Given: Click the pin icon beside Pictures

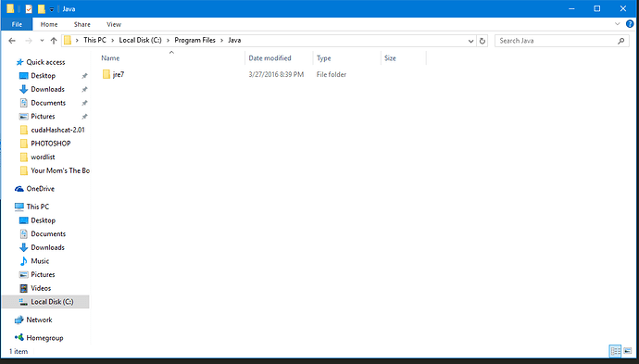Looking at the screenshot, I should point(84,116).
